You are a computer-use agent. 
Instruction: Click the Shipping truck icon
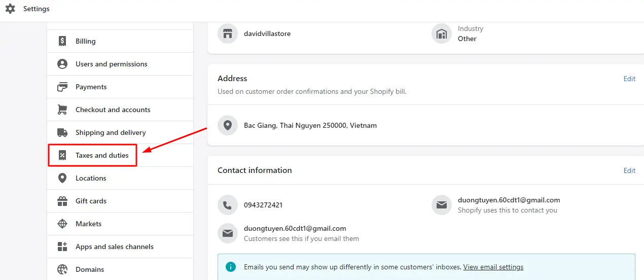point(62,132)
